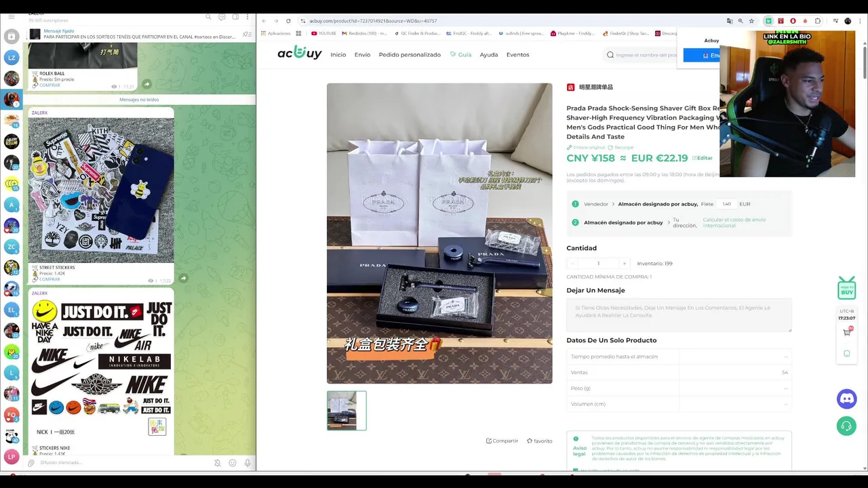Click the seller store name with red icon
Screen dimensions: 868x488
point(590,87)
